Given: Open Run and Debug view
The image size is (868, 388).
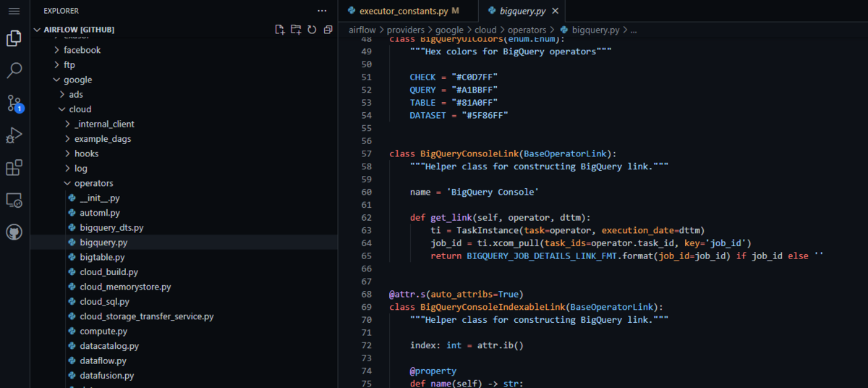Looking at the screenshot, I should click(14, 135).
